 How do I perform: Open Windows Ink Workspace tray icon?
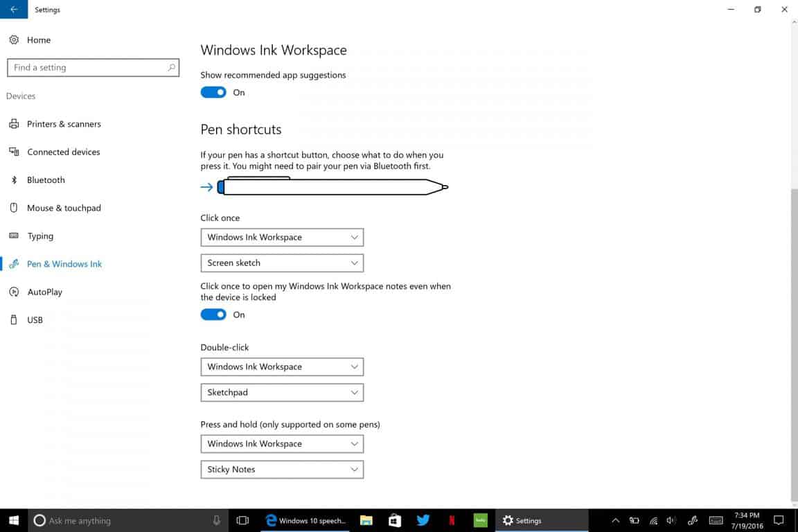tap(692, 520)
